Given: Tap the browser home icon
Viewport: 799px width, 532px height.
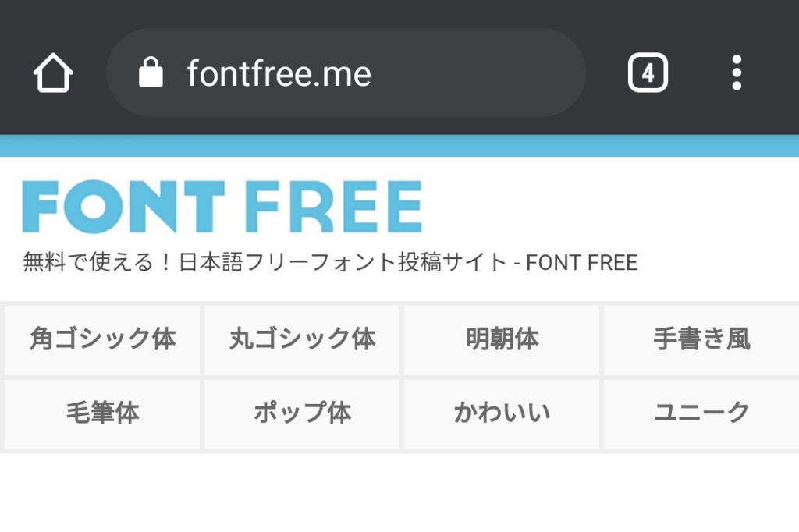Looking at the screenshot, I should [53, 74].
